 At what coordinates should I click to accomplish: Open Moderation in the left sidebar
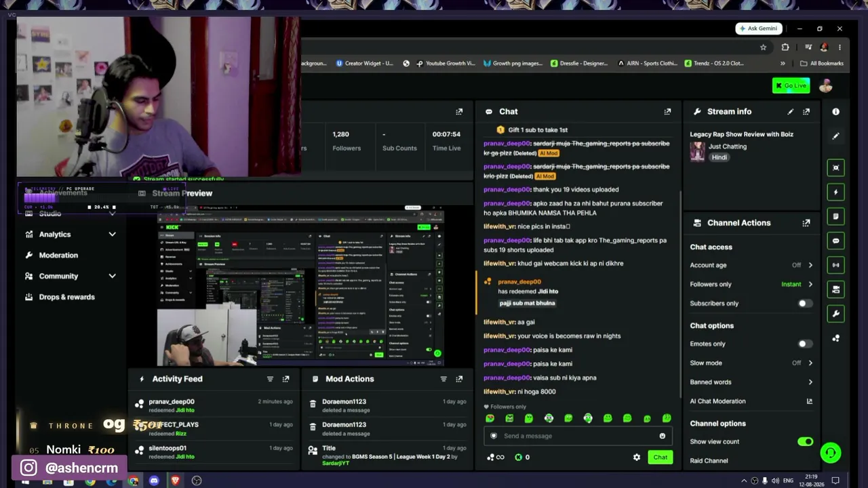pos(58,256)
